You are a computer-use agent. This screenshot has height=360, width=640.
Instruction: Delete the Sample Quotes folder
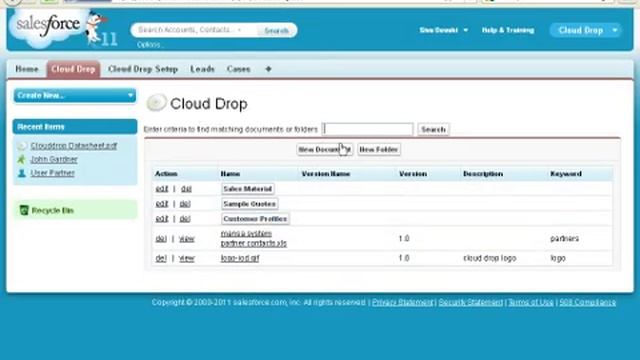(x=185, y=204)
